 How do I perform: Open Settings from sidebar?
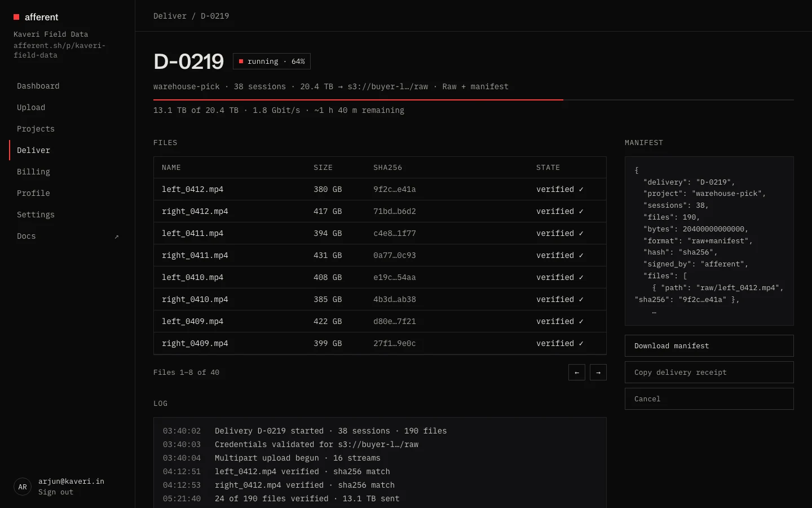coord(68,214)
